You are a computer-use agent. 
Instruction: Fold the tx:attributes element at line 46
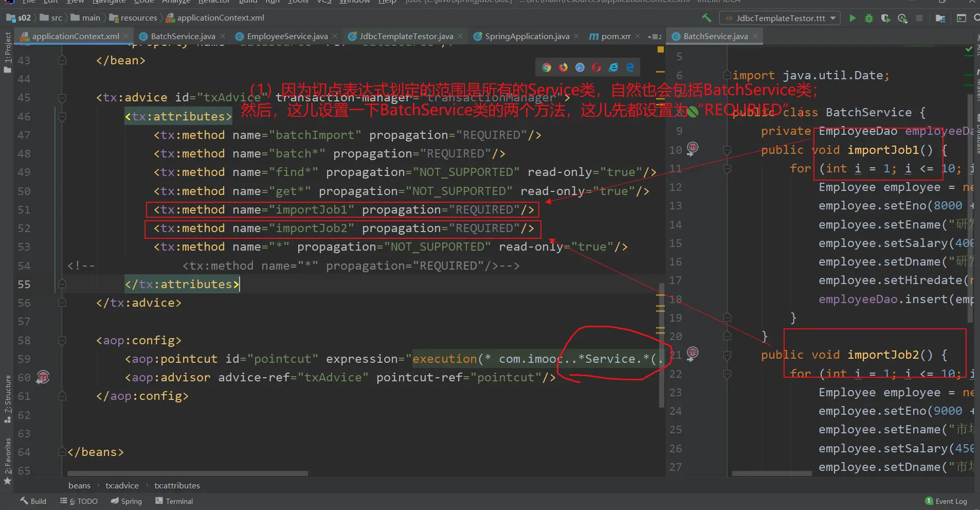pos(62,117)
